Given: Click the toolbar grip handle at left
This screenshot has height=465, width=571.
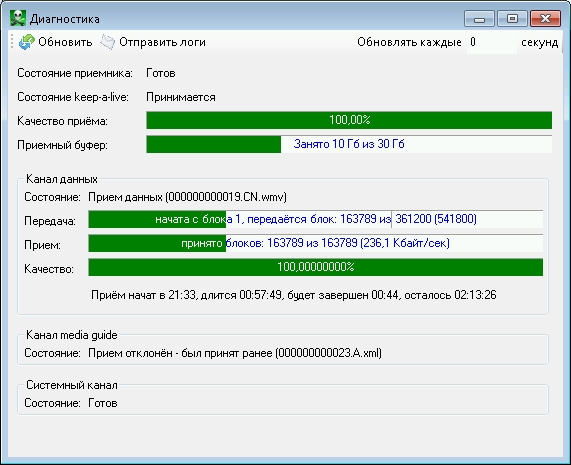Looking at the screenshot, I should tap(12, 42).
